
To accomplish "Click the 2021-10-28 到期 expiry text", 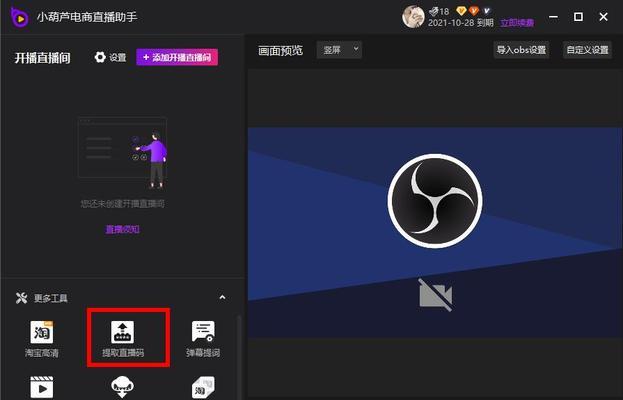I will click(x=460, y=23).
